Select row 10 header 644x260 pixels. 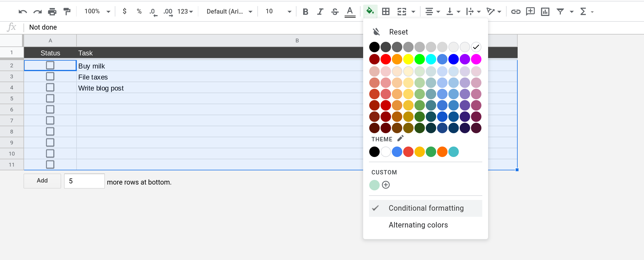(x=12, y=154)
